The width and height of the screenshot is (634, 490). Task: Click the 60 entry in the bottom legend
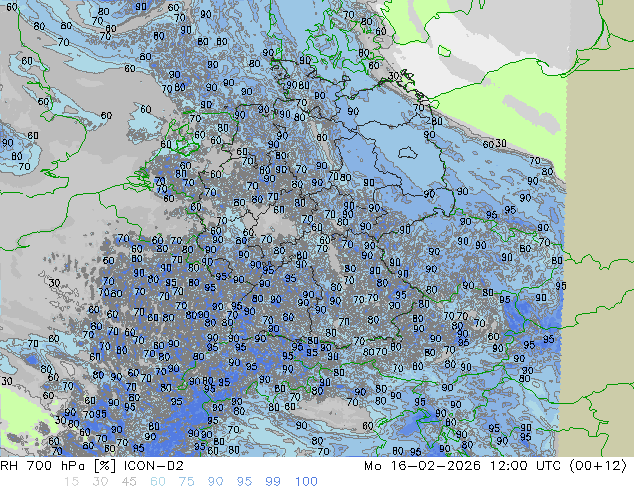point(158,482)
